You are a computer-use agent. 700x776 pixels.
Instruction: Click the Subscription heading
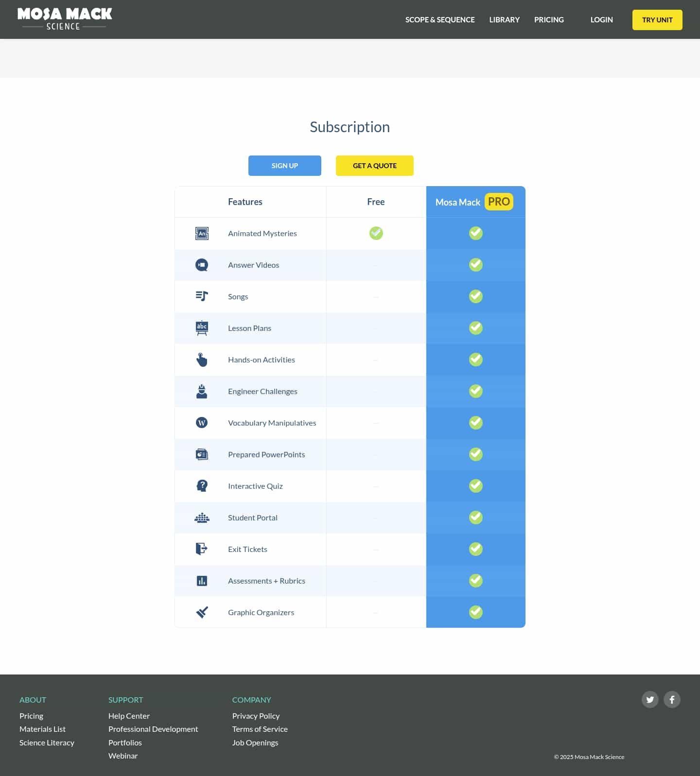(350, 127)
